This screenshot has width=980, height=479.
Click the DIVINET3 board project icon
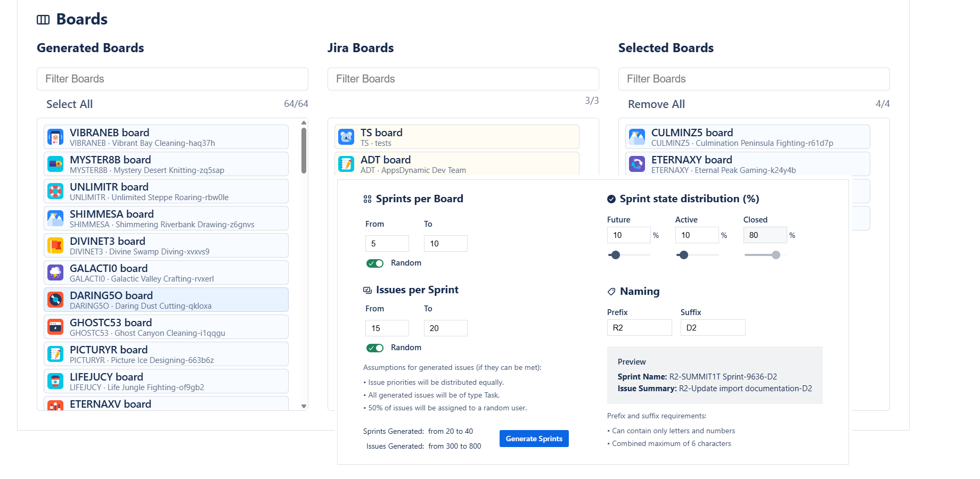pos(55,246)
